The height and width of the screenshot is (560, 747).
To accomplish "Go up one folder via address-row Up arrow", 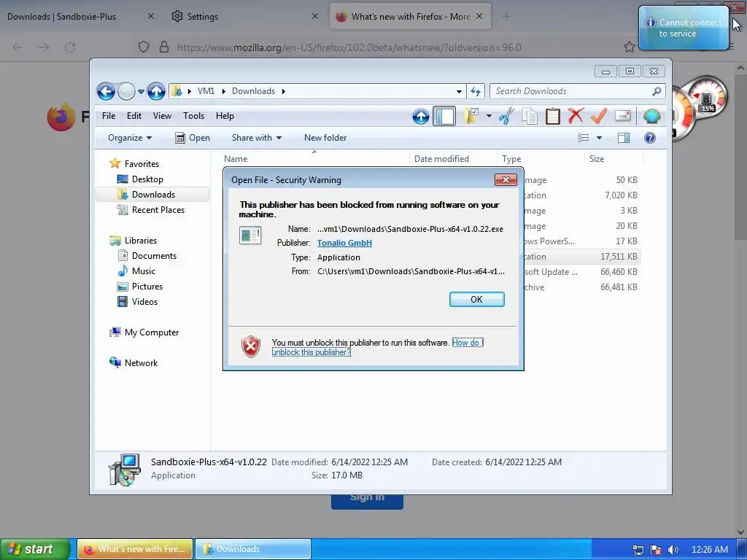I will pos(156,91).
